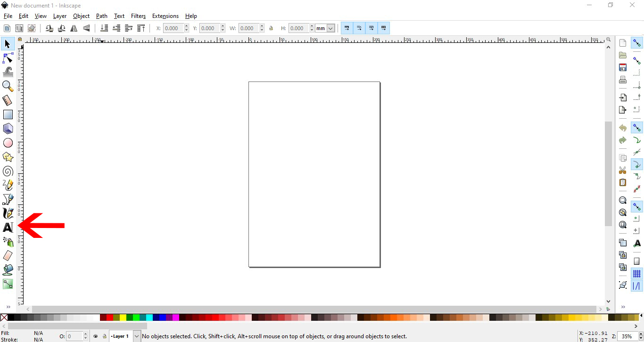Expand the commands bar overflow chevron
The width and height of the screenshot is (644, 342).
tap(623, 307)
